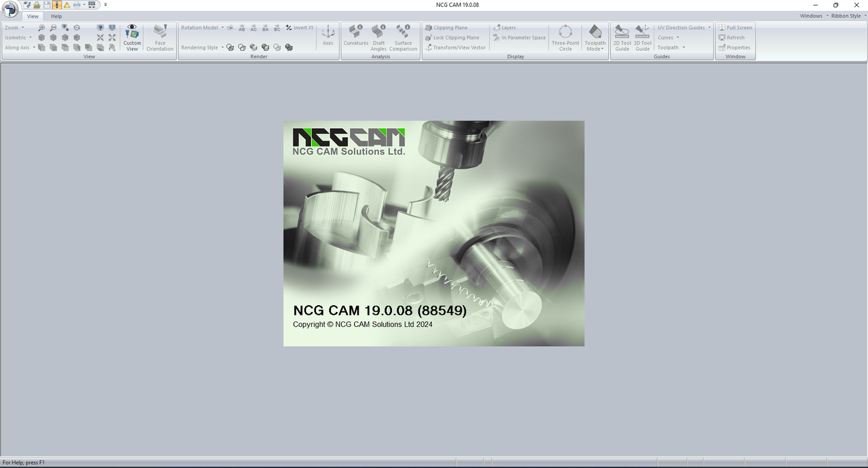The width and height of the screenshot is (868, 468).
Task: Open the Windows menu at top right
Action: (x=814, y=16)
